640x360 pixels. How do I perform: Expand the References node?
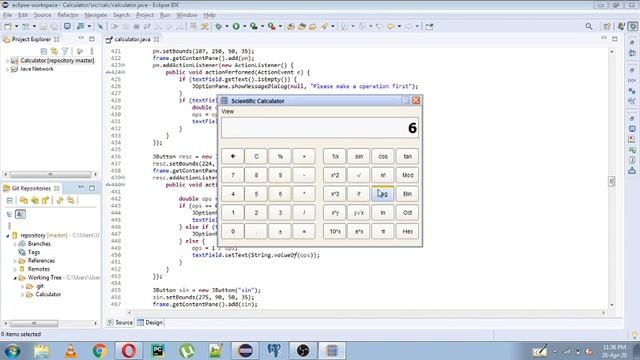(15, 261)
